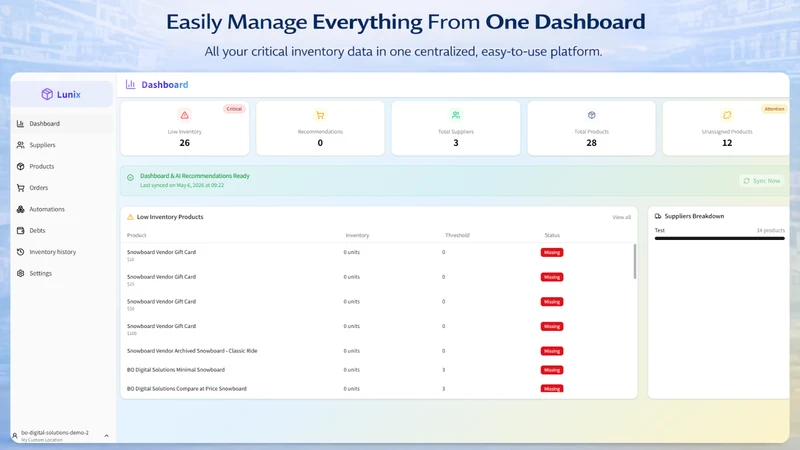Click the Test supplier name
Screen dimensions: 800x450
pos(660,231)
